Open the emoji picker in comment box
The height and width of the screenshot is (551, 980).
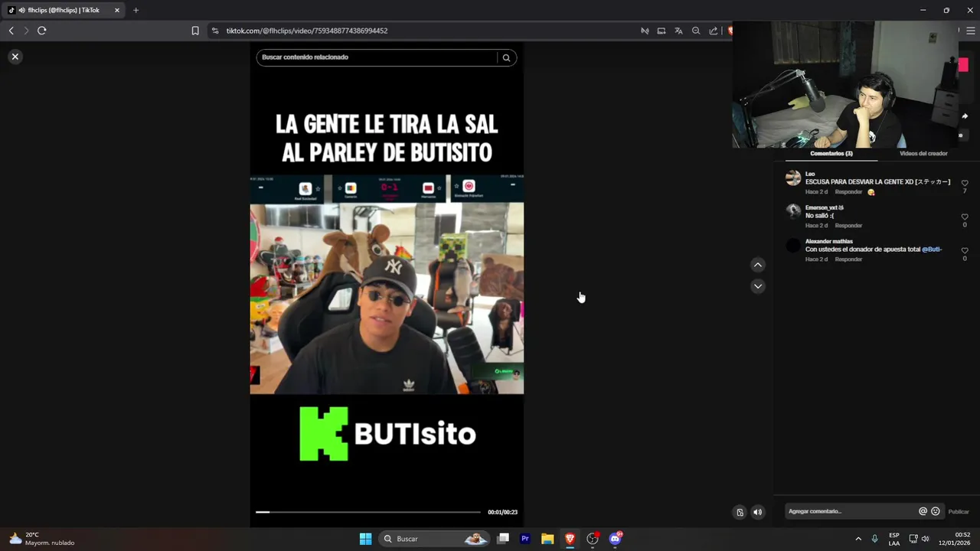click(x=935, y=511)
